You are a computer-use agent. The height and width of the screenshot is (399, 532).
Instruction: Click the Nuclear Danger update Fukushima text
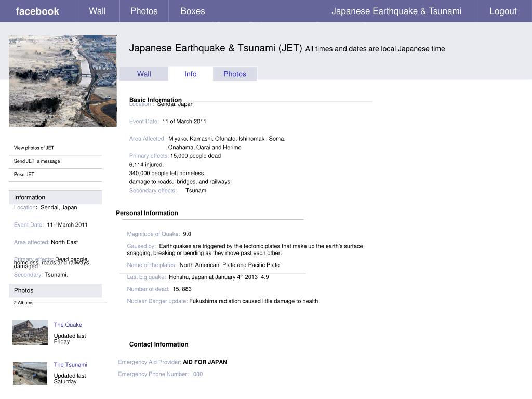click(x=254, y=301)
